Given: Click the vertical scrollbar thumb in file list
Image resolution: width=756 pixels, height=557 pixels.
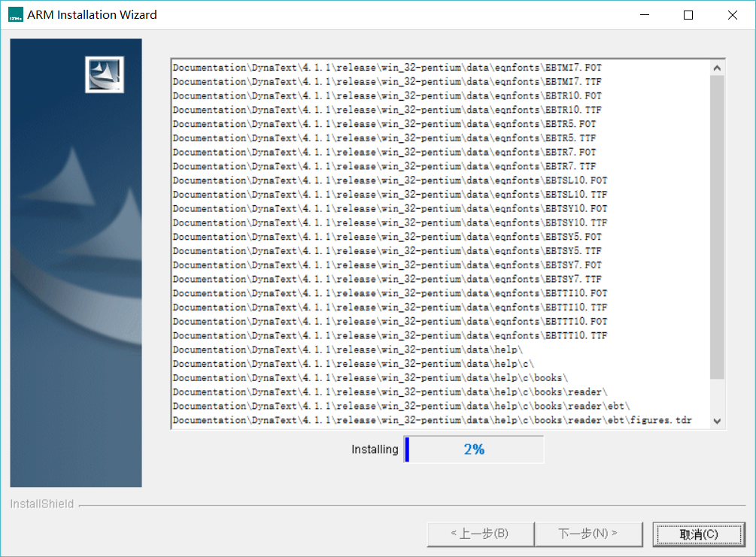Looking at the screenshot, I should pyautogui.click(x=717, y=226).
